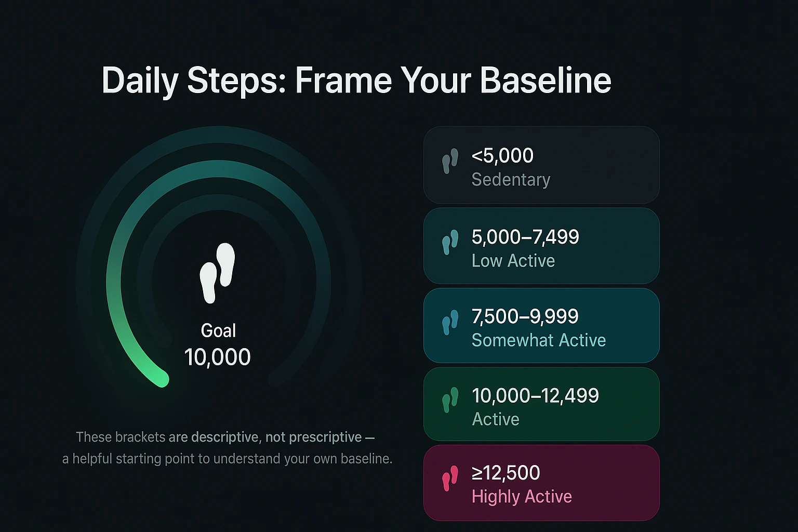
Task: Click the pink "Highly Active" label
Action: 522,497
